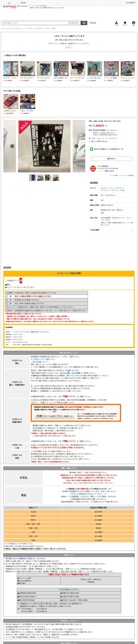This screenshot has height=644, width=138.
Task: Select the first gallery thumbnail
Action: (33, 178)
